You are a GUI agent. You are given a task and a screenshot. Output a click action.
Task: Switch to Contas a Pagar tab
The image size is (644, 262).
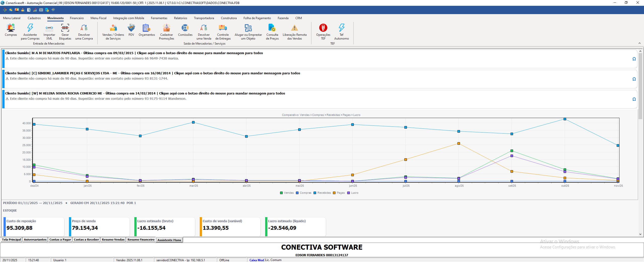click(60, 240)
